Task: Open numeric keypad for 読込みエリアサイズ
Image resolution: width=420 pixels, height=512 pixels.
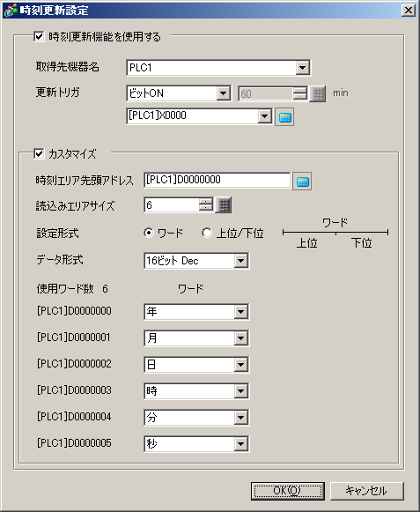Action: [x=224, y=205]
